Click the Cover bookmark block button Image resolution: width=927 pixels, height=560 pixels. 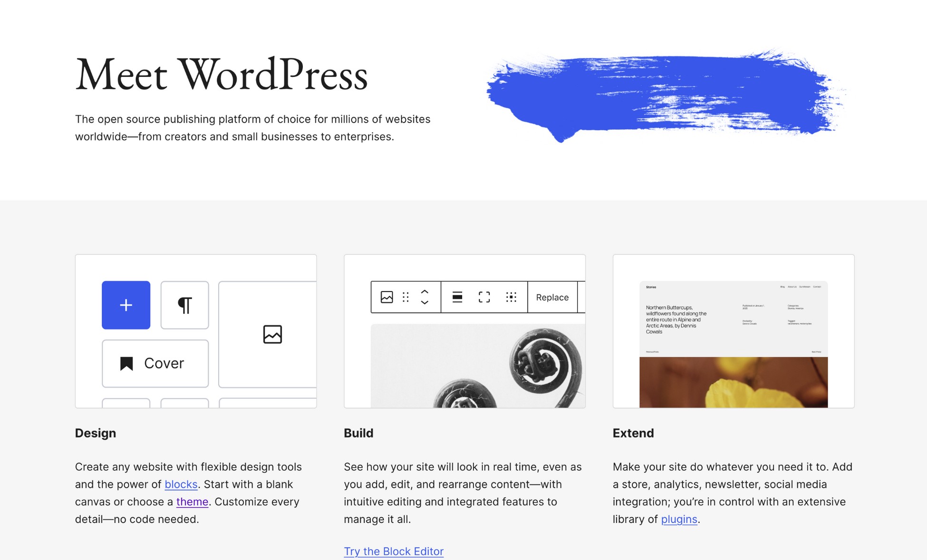pyautogui.click(x=155, y=363)
